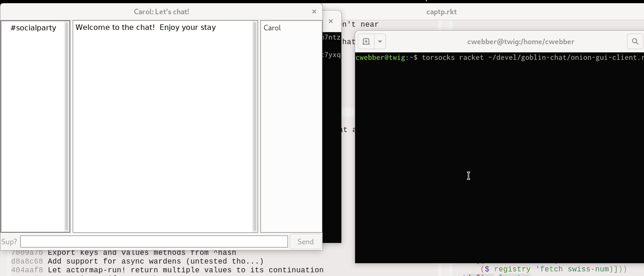Screen dimensions: 644x276
Task: Click the cwebber@twig terminal title bar
Action: tap(520, 41)
